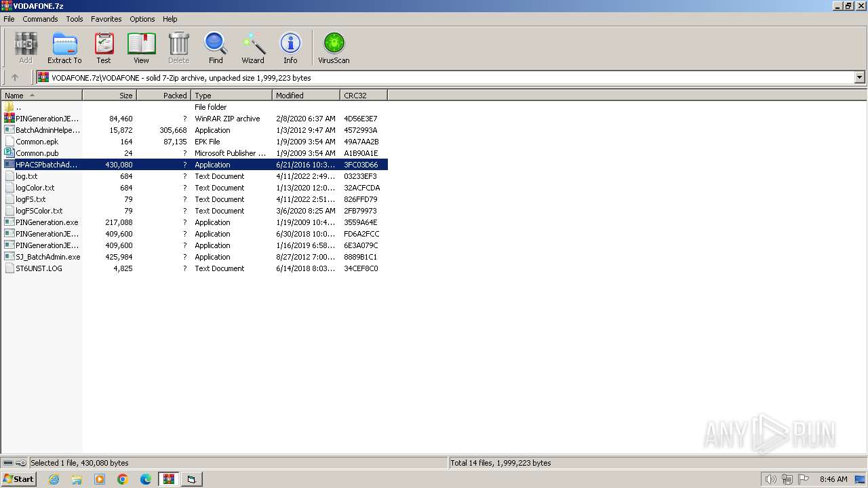Image resolution: width=868 pixels, height=488 pixels.
Task: Open the Options menu
Action: pyautogui.click(x=142, y=19)
